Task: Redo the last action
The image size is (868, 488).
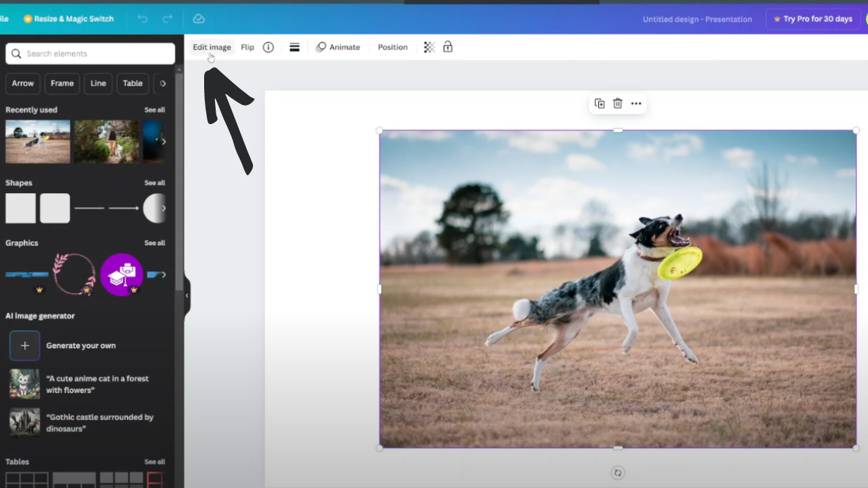Action: (x=167, y=19)
